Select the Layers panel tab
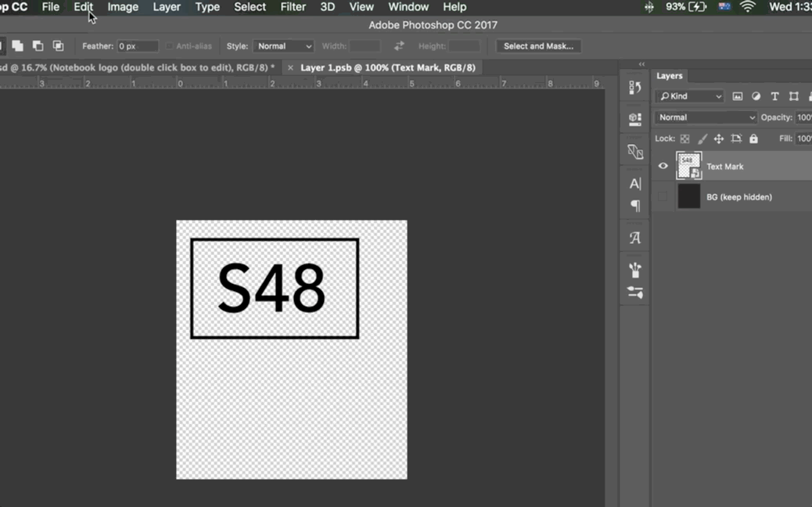This screenshot has width=812, height=507. click(x=669, y=76)
